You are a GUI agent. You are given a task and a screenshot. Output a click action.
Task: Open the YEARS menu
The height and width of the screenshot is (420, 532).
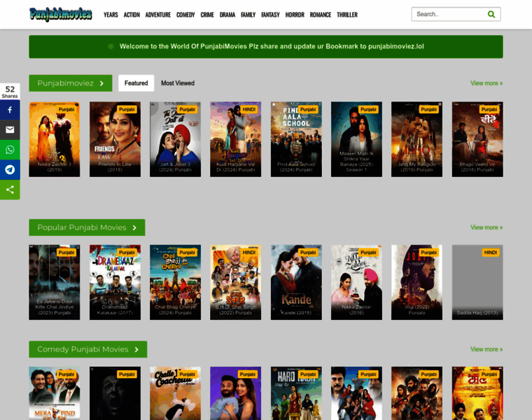(111, 15)
